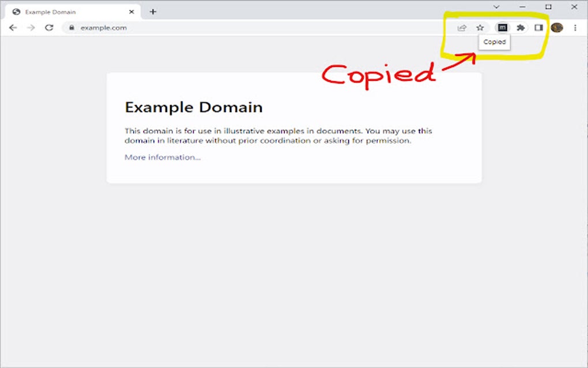Click the profile avatar circle

[x=556, y=27]
